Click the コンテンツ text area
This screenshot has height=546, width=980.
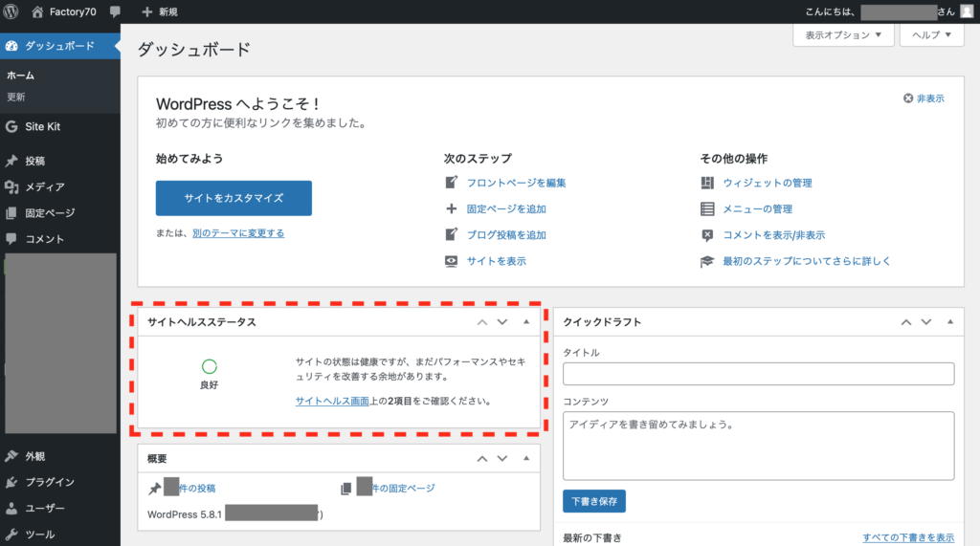tap(758, 446)
